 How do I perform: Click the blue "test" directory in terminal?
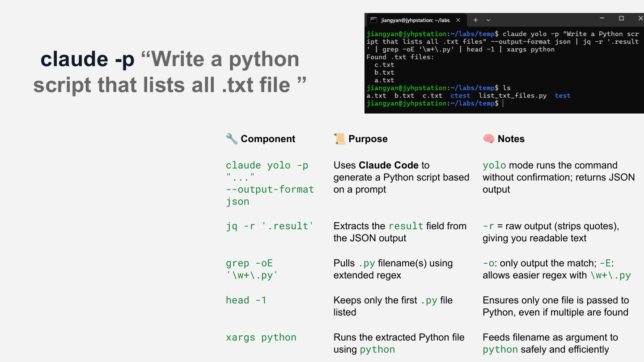pyautogui.click(x=563, y=96)
